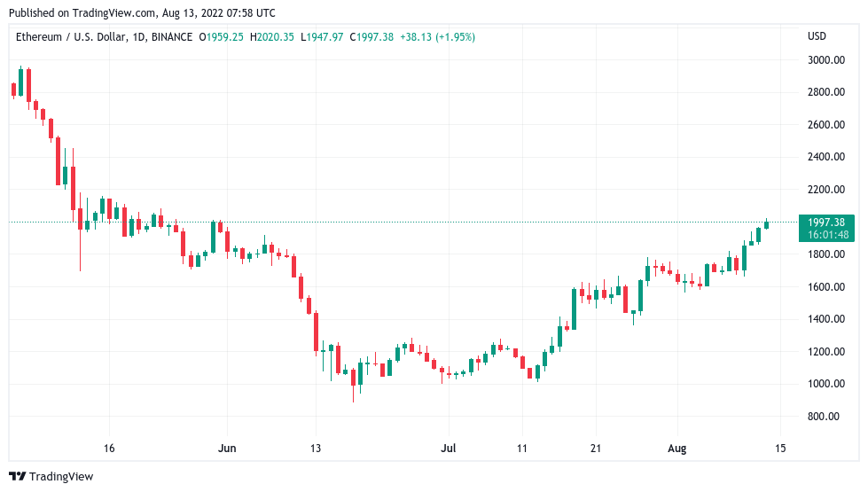Select the Jul date axis marker
The image size is (868, 492).
[x=449, y=449]
